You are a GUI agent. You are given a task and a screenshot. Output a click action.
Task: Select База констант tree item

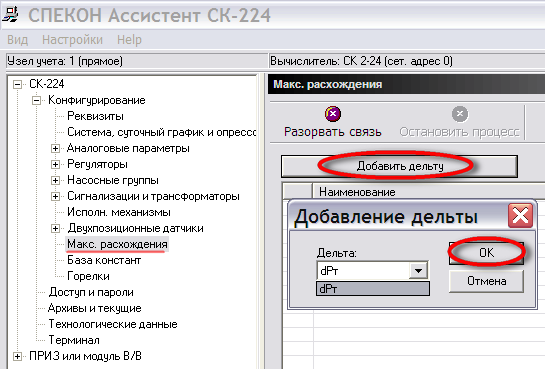point(104,260)
